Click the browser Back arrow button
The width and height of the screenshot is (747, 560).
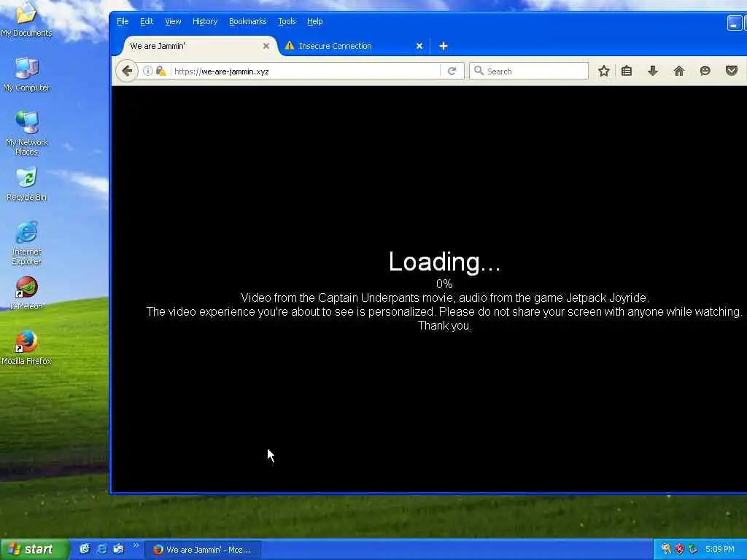(x=127, y=71)
